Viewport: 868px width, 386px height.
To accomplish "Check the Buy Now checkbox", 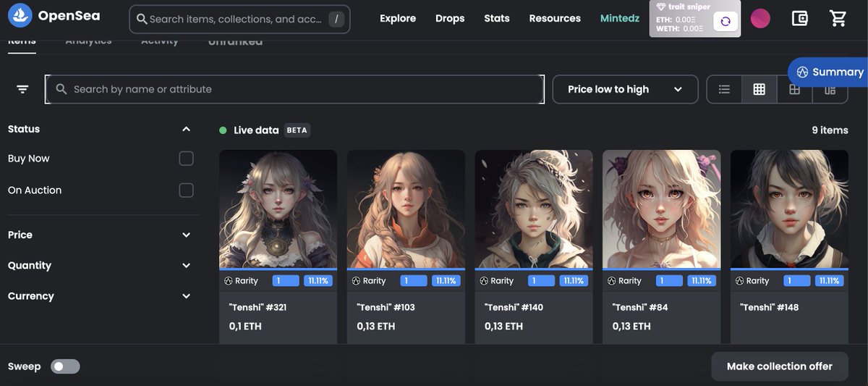I will pyautogui.click(x=186, y=159).
